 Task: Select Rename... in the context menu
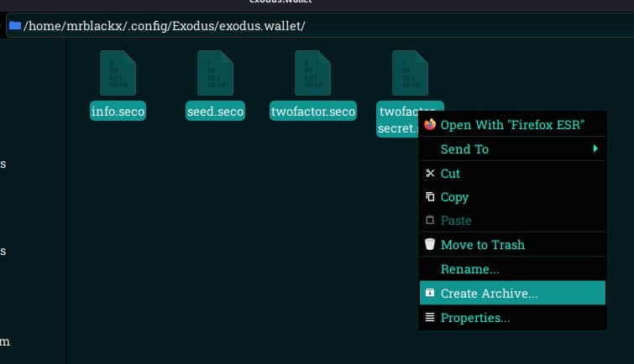pyautogui.click(x=469, y=269)
